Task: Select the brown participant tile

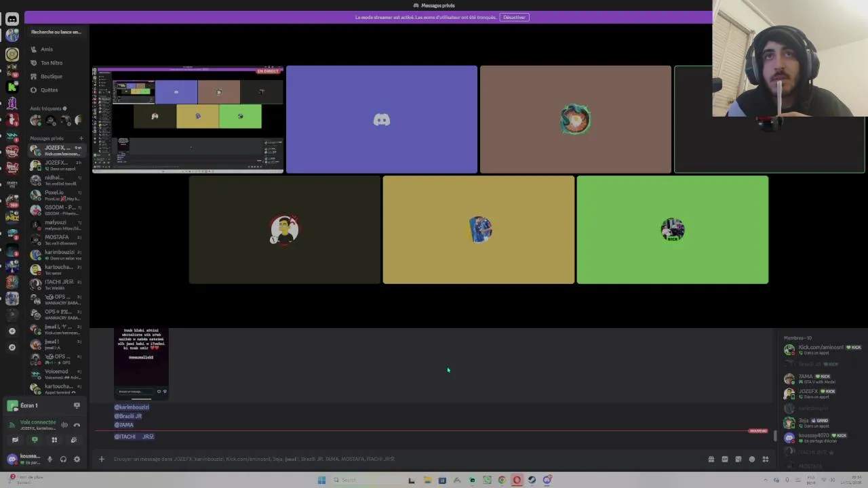Action: [x=576, y=120]
